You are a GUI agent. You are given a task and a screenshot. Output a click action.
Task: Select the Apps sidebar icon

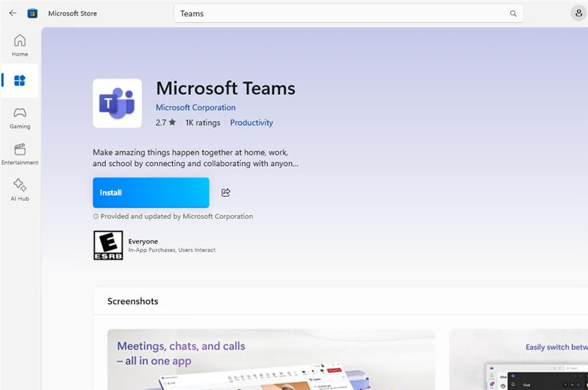[x=20, y=81]
